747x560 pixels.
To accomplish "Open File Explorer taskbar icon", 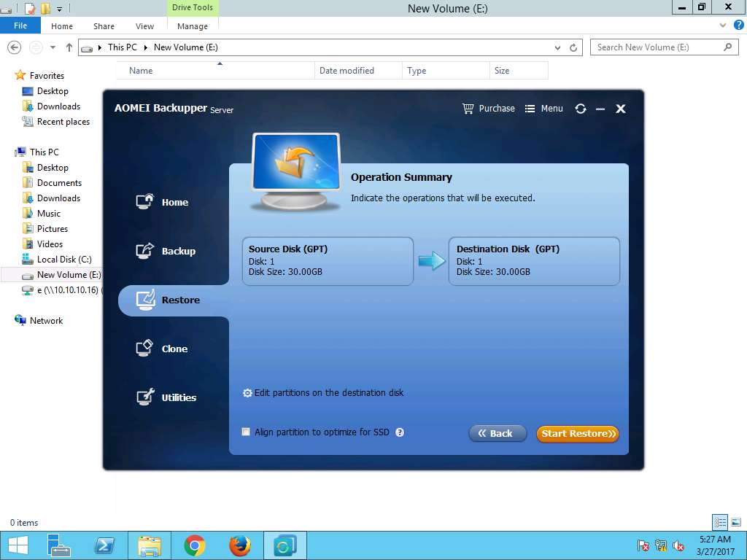I will [x=149, y=545].
